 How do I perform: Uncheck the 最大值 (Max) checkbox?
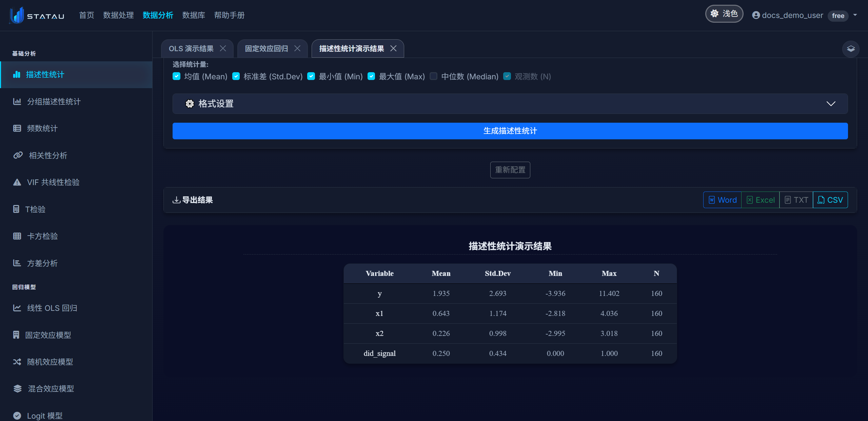[x=371, y=76]
